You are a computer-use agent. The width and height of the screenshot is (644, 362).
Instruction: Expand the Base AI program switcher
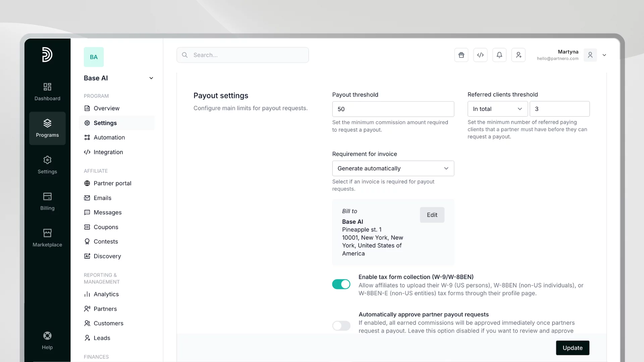click(x=151, y=78)
